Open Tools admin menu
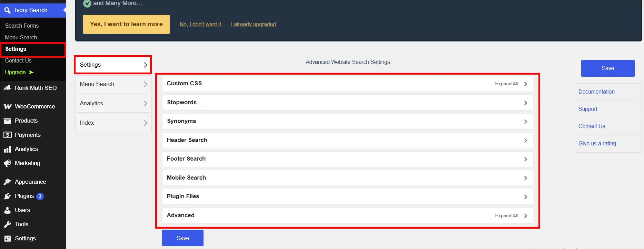This screenshot has height=249, width=644. point(33,224)
